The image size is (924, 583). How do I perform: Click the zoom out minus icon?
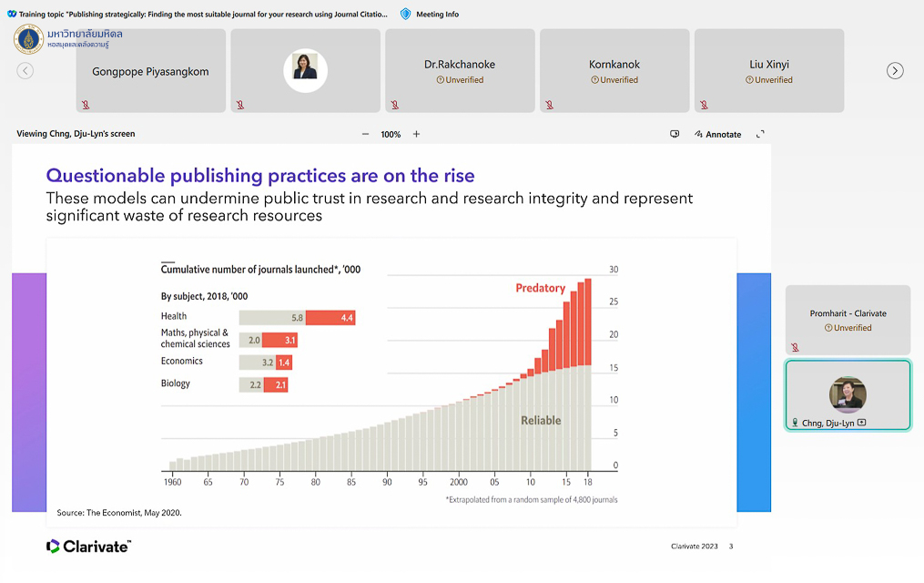pos(365,135)
